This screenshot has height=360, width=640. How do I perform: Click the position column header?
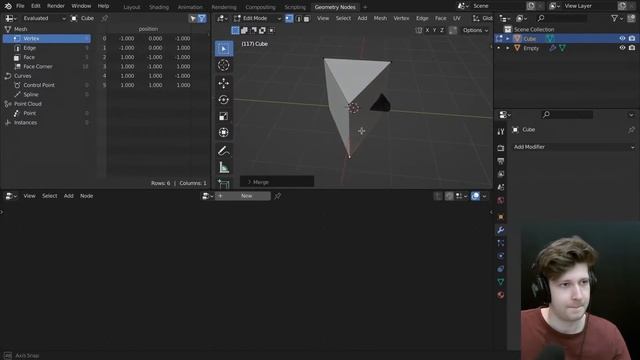click(x=148, y=29)
